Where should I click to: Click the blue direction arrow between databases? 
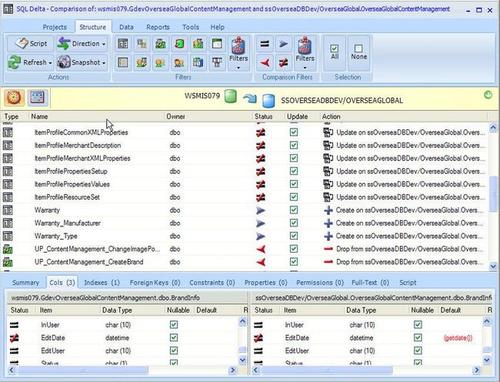pos(250,98)
